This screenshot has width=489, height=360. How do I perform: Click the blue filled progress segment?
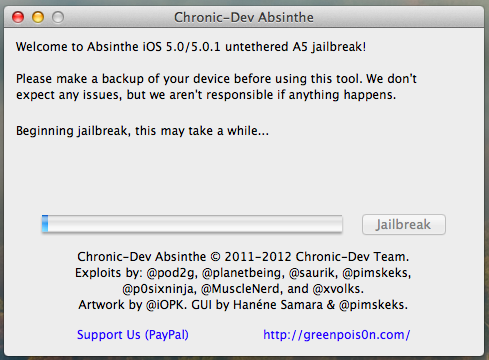pyautogui.click(x=45, y=224)
